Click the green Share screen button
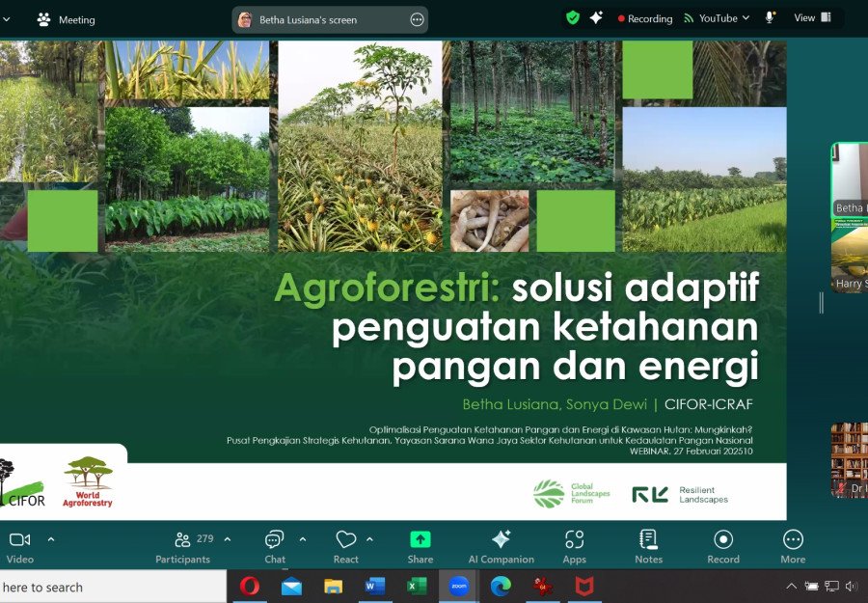The width and height of the screenshot is (868, 603). click(420, 546)
